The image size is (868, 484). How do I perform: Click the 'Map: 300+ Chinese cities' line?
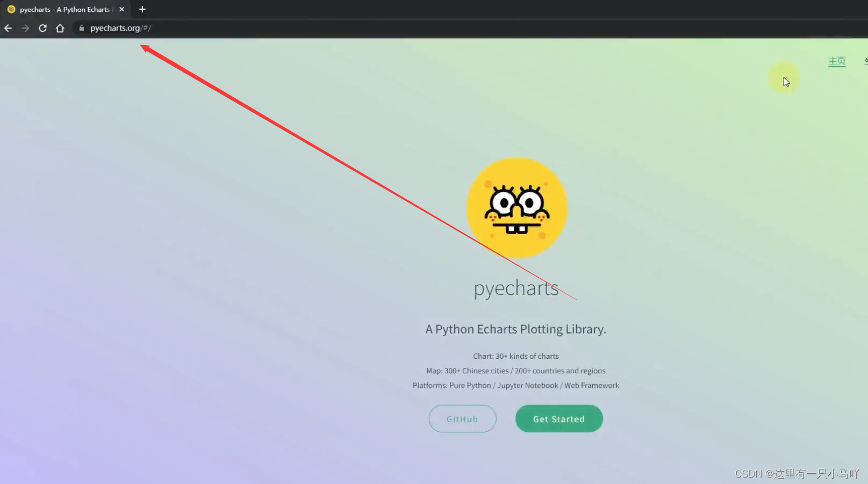tap(516, 371)
